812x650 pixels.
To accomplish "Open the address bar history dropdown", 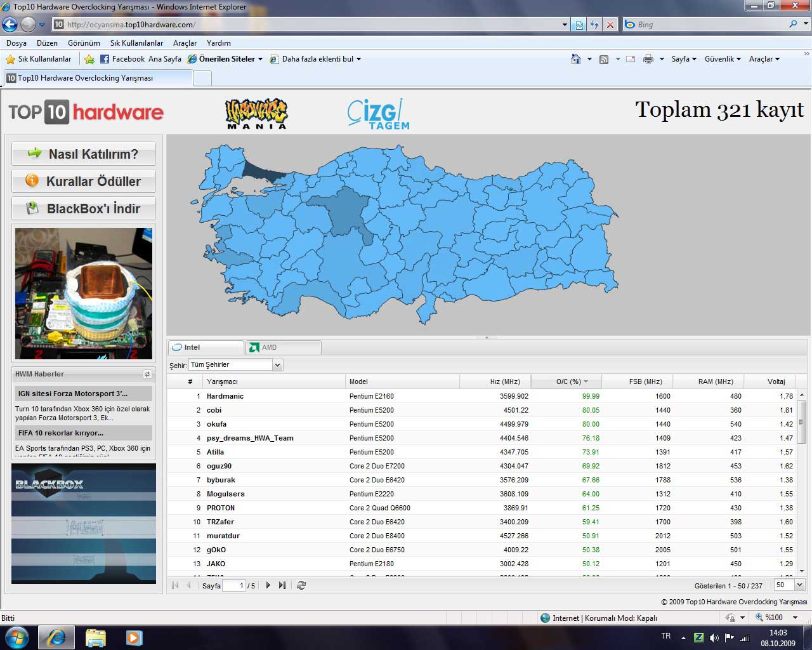I will pyautogui.click(x=565, y=25).
